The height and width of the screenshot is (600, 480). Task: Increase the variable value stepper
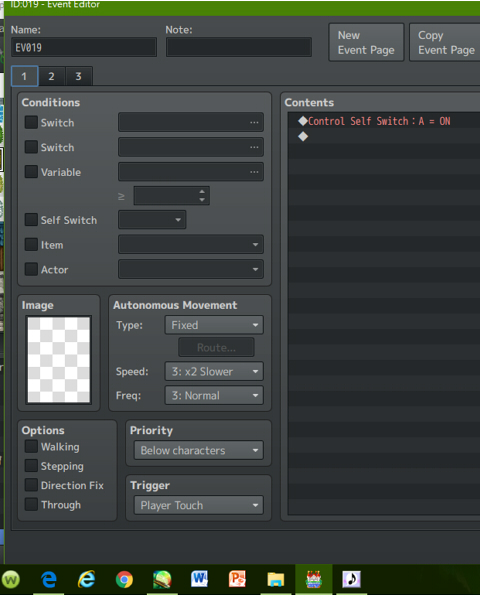tap(202, 191)
